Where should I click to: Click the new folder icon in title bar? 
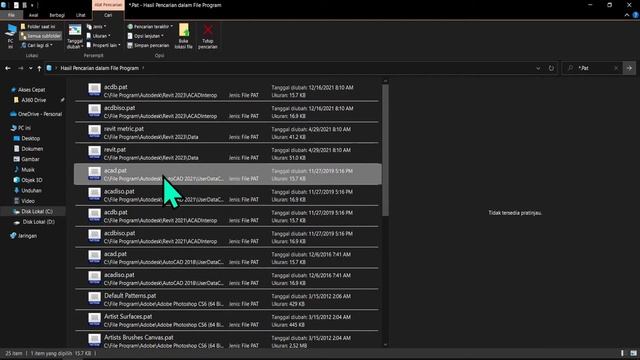tap(24, 5)
